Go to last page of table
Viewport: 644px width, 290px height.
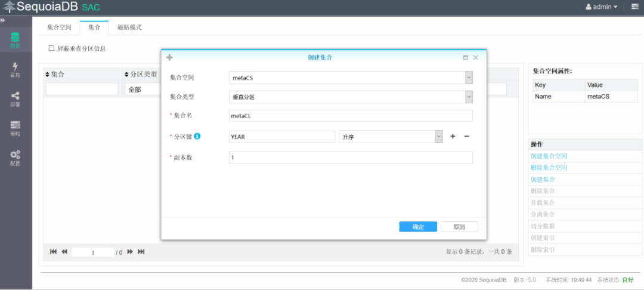coord(141,252)
